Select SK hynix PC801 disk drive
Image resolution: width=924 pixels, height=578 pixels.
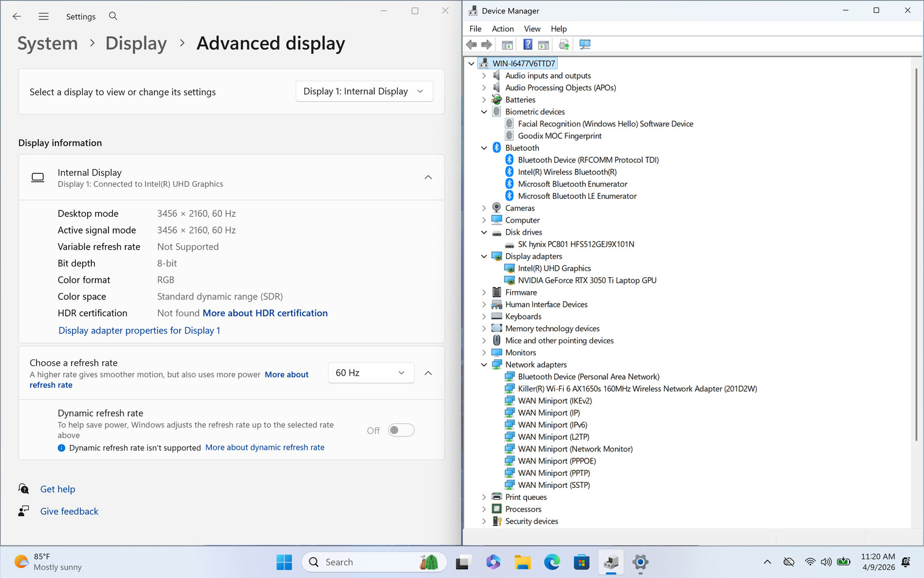tap(576, 244)
